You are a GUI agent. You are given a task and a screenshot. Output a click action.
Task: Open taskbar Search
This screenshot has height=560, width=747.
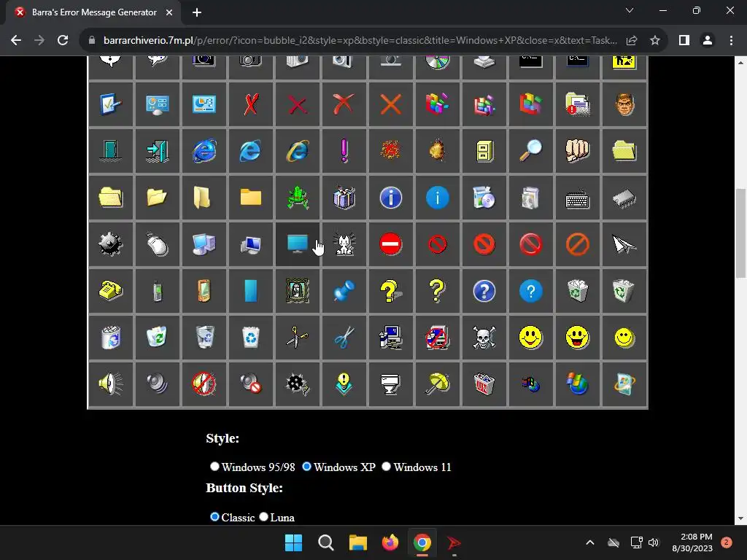[326, 542]
